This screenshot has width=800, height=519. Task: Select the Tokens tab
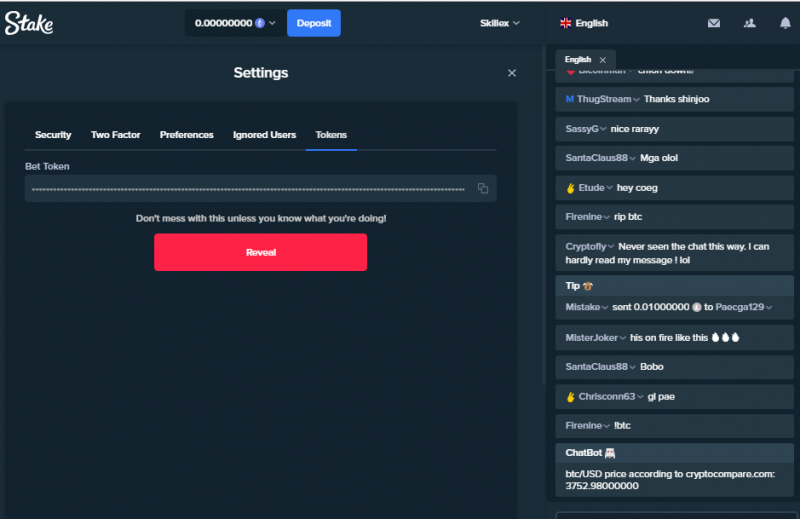[x=331, y=135]
